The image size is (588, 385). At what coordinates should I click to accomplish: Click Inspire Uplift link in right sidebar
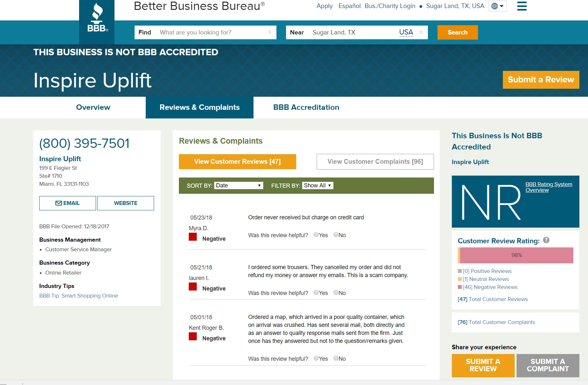point(470,162)
